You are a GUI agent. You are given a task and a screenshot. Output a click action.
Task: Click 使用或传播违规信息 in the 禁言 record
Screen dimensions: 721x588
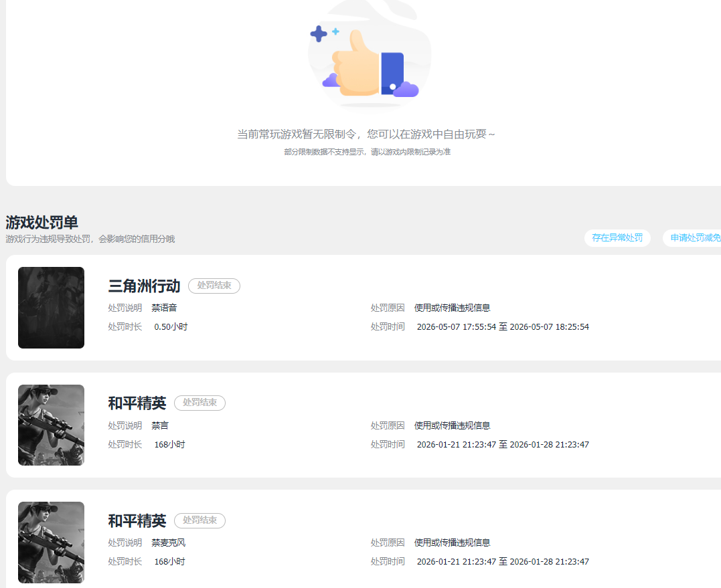click(452, 425)
